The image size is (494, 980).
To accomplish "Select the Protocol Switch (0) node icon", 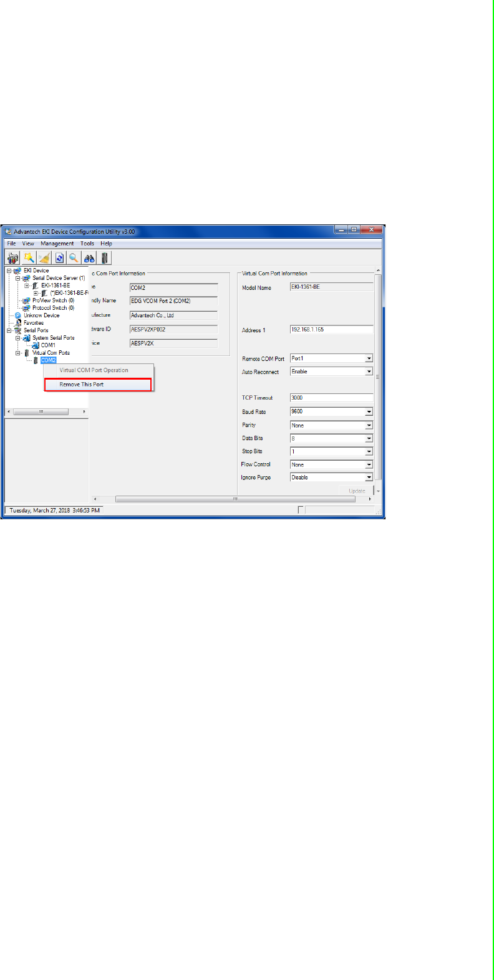I will tap(27, 308).
